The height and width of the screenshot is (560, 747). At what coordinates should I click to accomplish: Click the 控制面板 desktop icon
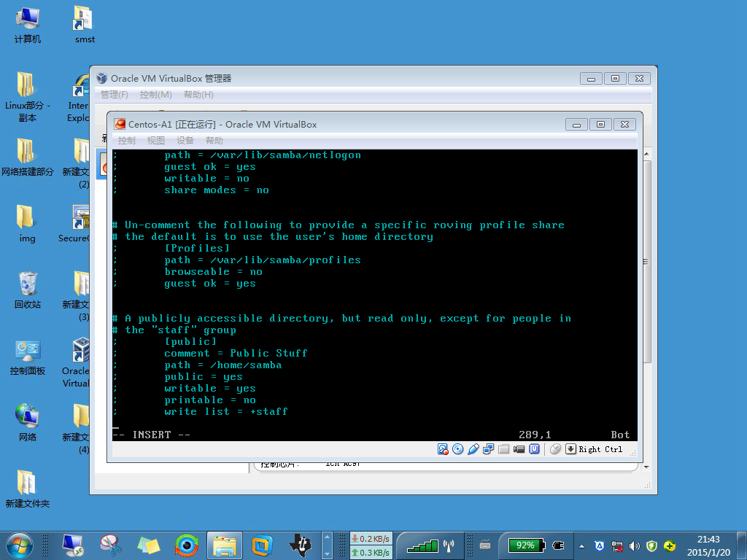[27, 357]
